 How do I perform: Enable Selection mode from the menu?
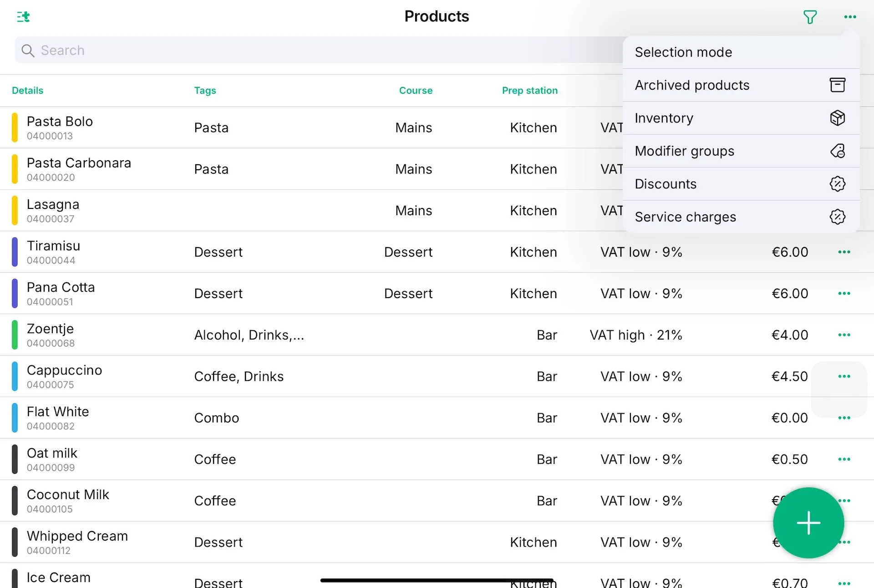[683, 52]
